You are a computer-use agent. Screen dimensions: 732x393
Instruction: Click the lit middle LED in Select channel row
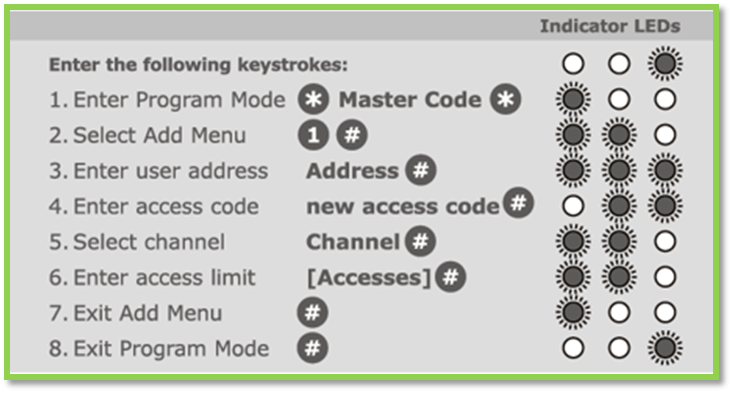click(619, 241)
